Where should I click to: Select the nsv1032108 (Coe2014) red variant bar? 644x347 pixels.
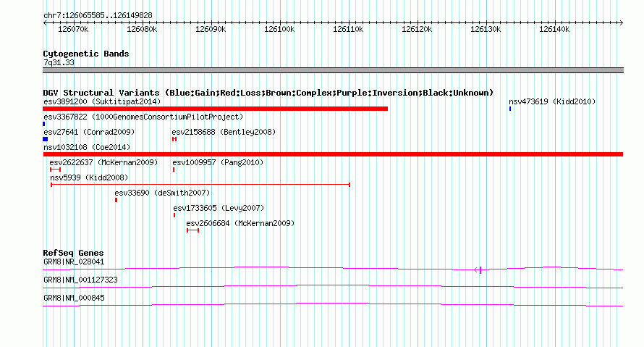(x=333, y=154)
